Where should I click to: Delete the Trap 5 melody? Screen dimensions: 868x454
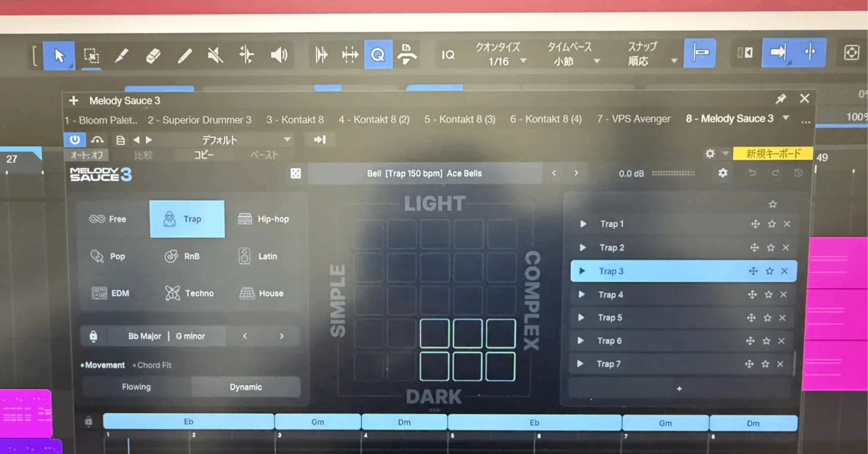tap(783, 317)
